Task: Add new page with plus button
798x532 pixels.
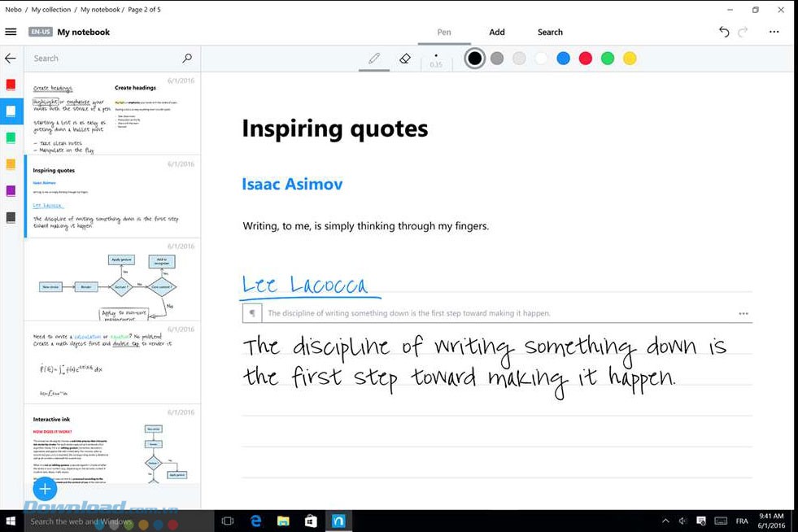Action: pyautogui.click(x=45, y=489)
